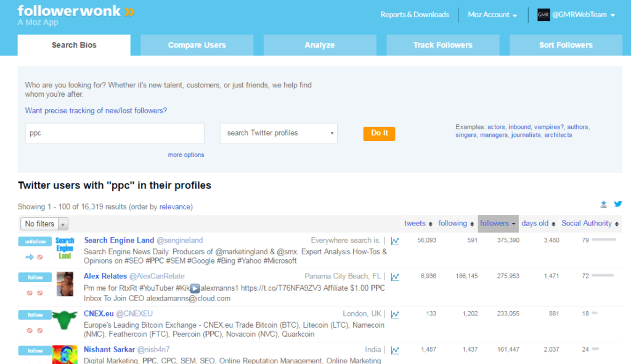Open the Sort Followers tab
Viewport: 631px width, 364px height.
(566, 45)
